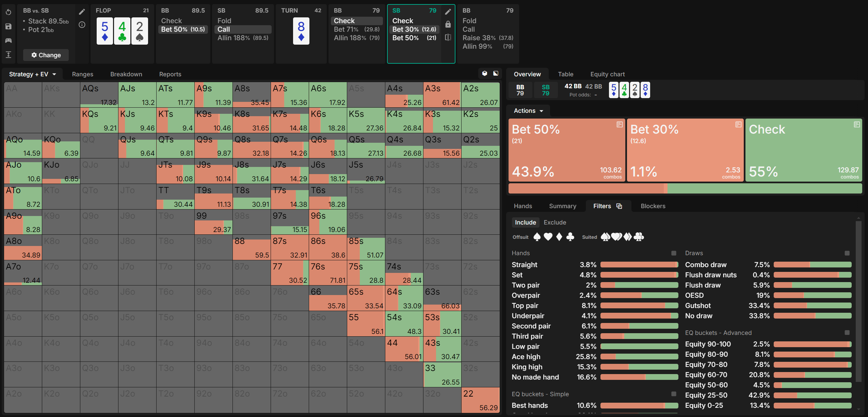Screen dimensions: 868x417
Task: Toggle the Hands section filter checkbox
Action: pos(673,253)
